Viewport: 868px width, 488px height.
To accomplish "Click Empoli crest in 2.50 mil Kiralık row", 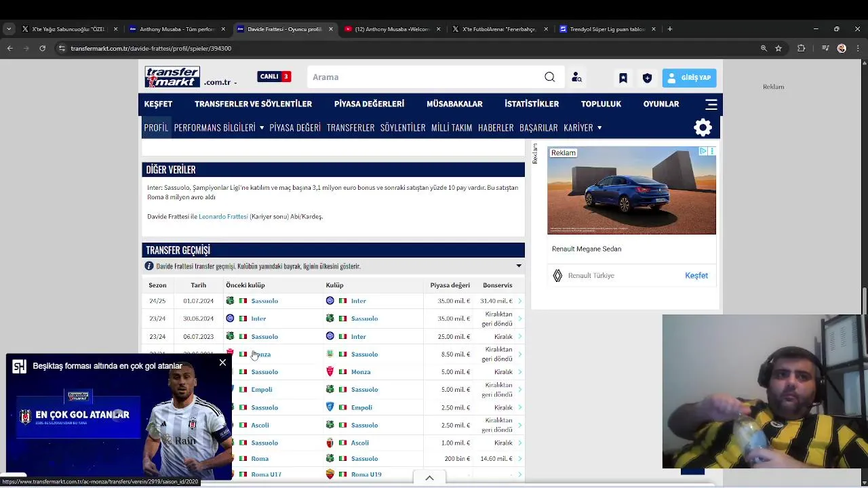I will coord(330,407).
